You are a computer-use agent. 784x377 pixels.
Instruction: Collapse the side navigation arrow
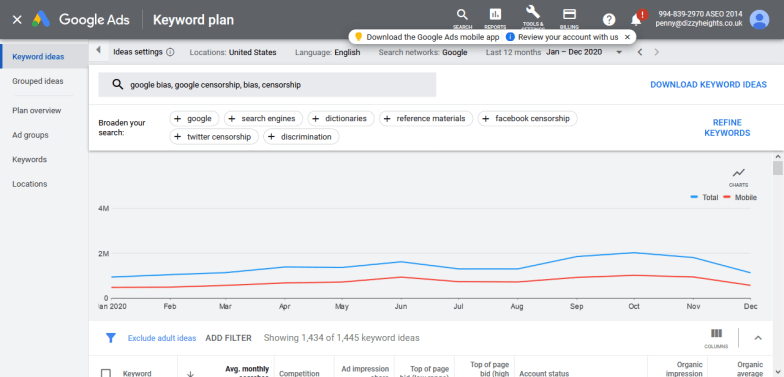pos(98,50)
